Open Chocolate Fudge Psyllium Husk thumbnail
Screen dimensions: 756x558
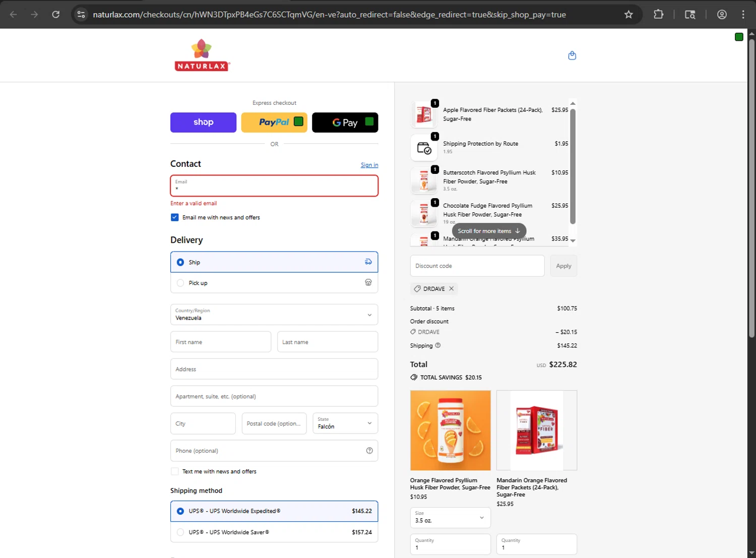pyautogui.click(x=424, y=214)
